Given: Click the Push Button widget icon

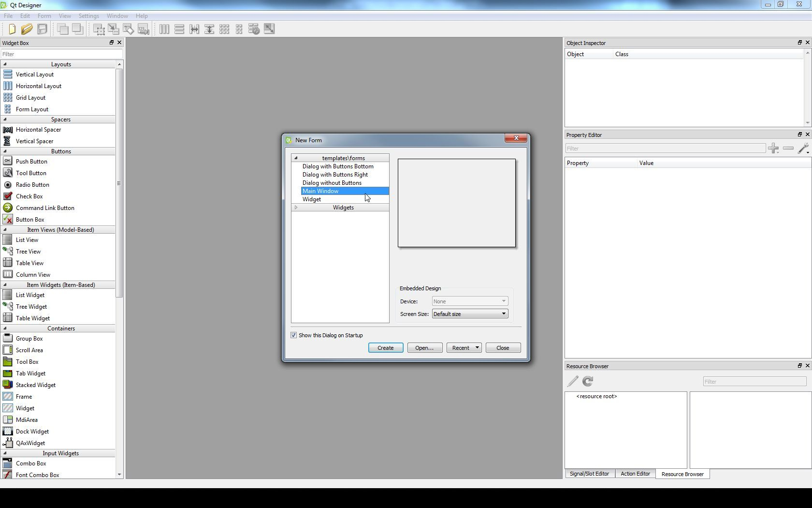Looking at the screenshot, I should (8, 162).
